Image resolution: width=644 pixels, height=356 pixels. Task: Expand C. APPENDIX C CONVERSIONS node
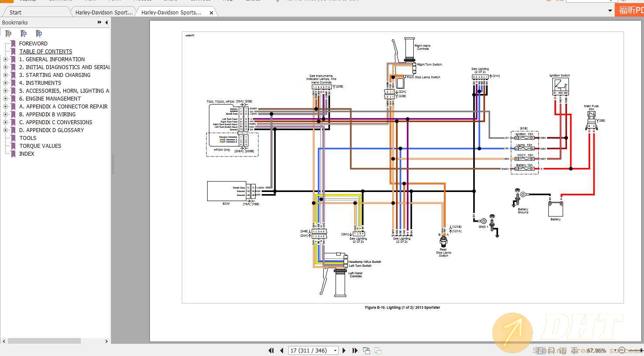5,122
